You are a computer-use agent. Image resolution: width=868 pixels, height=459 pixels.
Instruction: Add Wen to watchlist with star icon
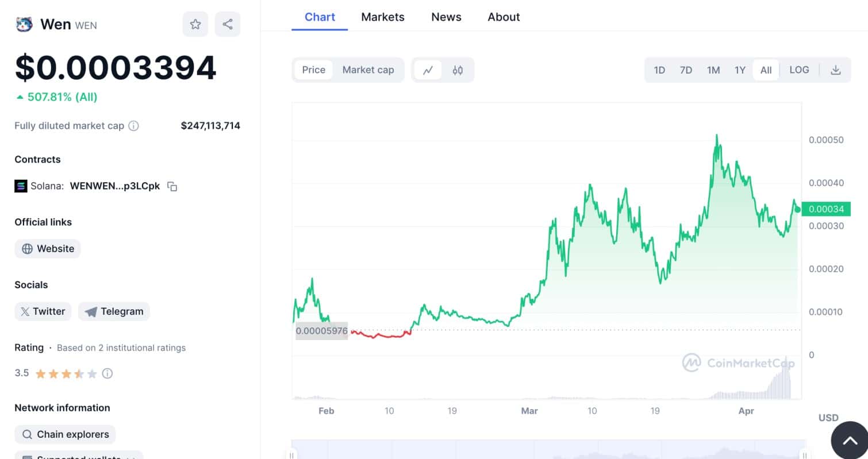[195, 24]
